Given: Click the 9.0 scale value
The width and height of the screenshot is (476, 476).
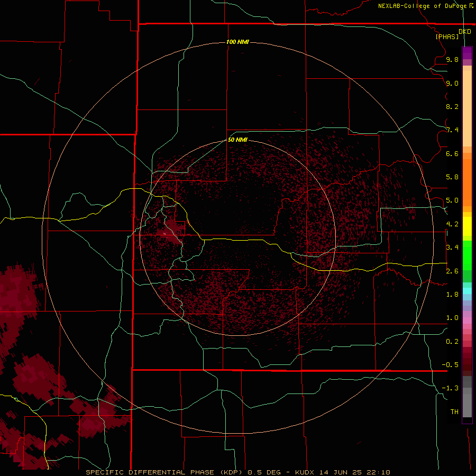Looking at the screenshot, I should pyautogui.click(x=452, y=83).
